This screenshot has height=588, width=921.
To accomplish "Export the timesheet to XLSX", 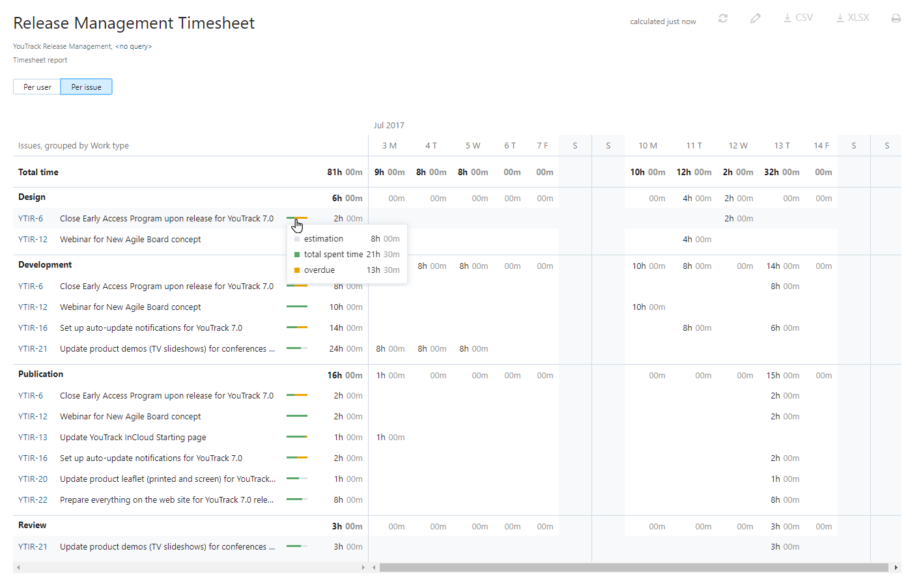I will [x=853, y=18].
